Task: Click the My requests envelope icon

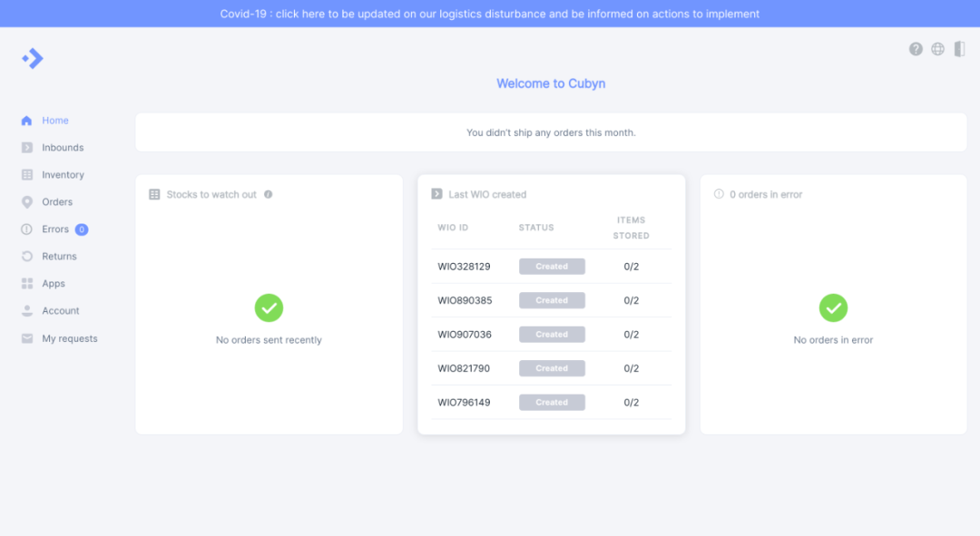Action: tap(27, 338)
